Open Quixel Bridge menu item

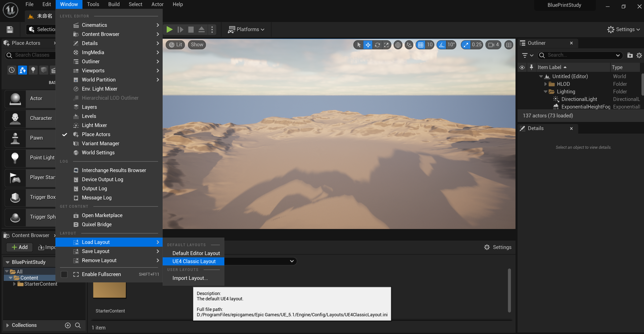click(109, 224)
